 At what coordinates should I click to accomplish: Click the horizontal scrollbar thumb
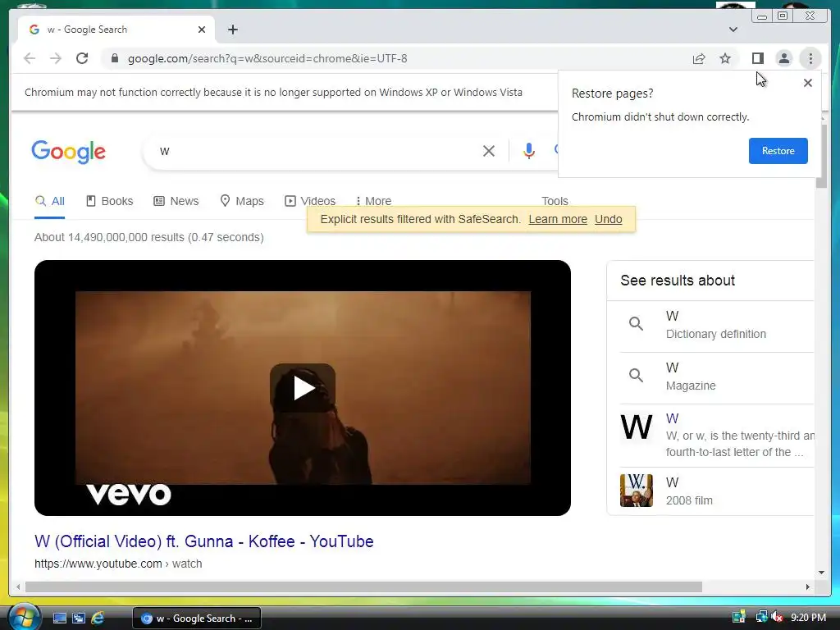363,587
